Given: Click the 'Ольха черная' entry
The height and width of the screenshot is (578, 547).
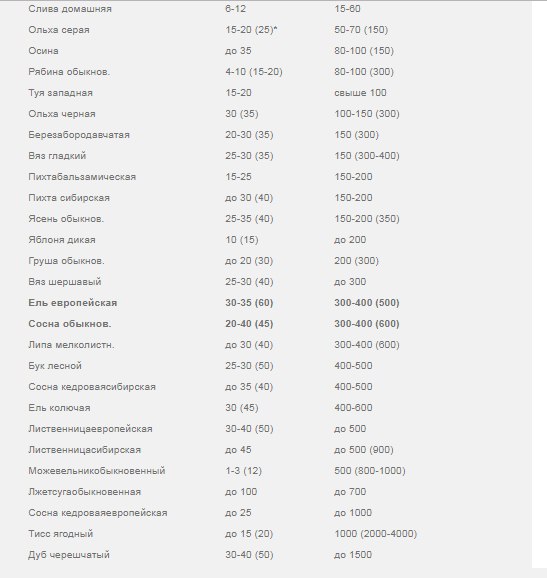Looking at the screenshot, I should click(62, 114).
